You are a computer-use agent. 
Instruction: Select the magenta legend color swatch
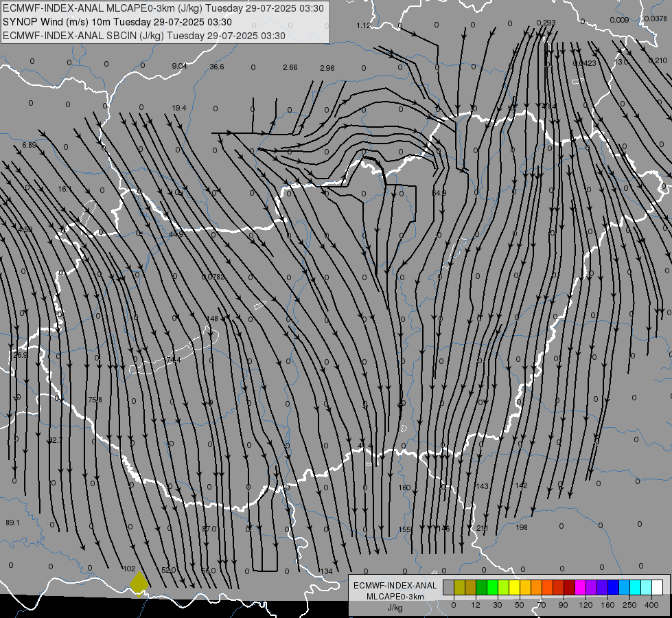point(580,587)
